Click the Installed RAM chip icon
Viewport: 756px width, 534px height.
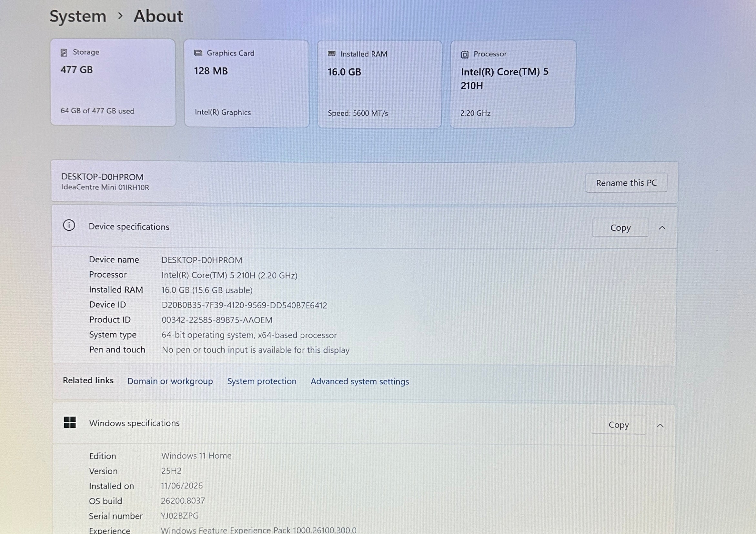coord(332,54)
